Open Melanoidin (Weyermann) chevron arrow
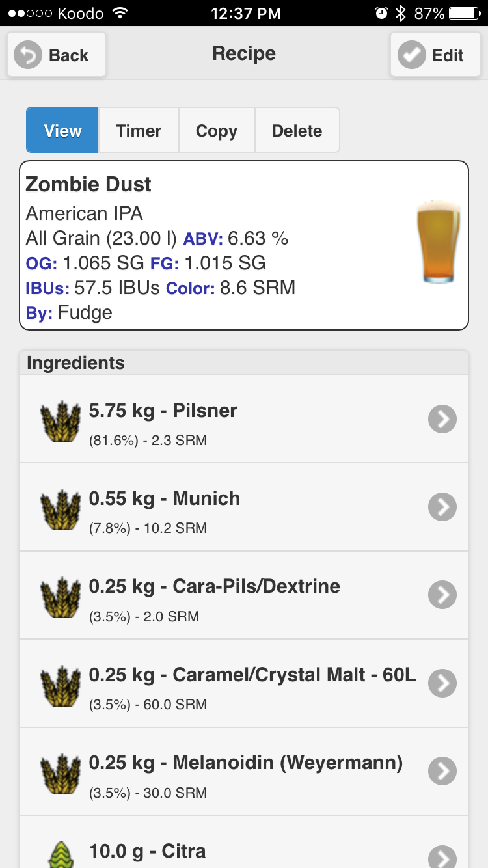The height and width of the screenshot is (868, 488). 442,772
